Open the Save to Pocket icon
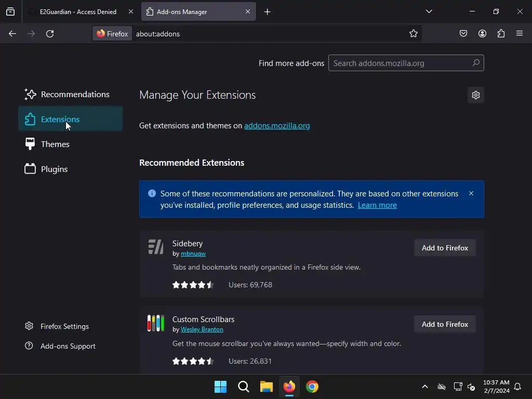Screen dimensions: 532x399 click(x=463, y=33)
